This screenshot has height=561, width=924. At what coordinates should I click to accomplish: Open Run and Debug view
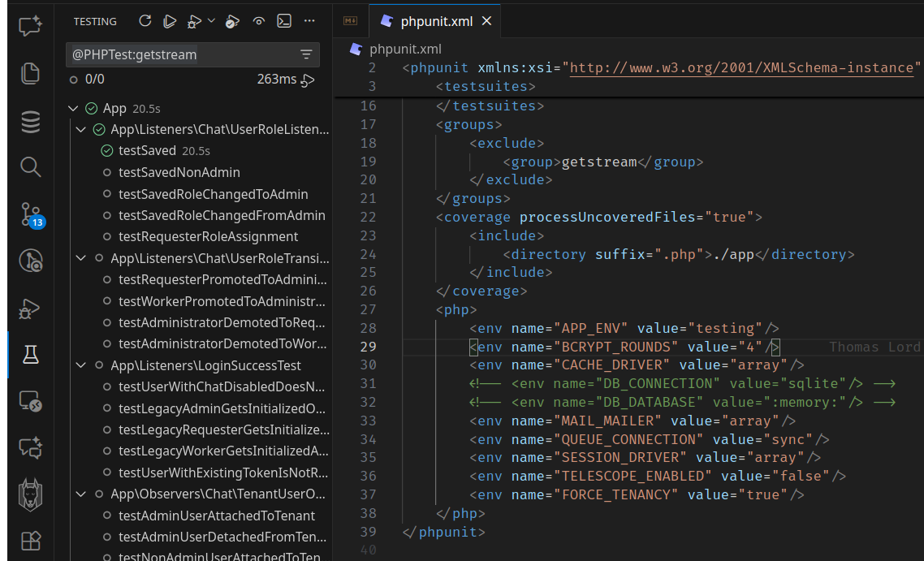pyautogui.click(x=31, y=308)
